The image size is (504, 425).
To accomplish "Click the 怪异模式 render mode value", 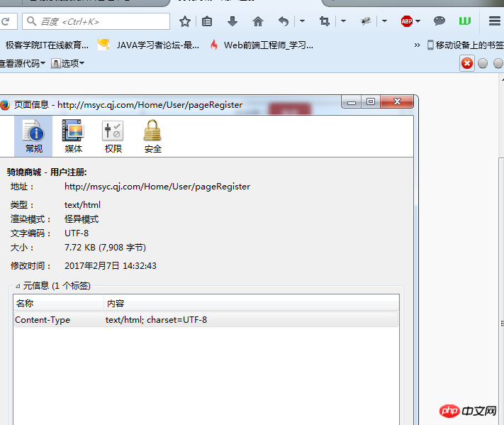I will [82, 219].
